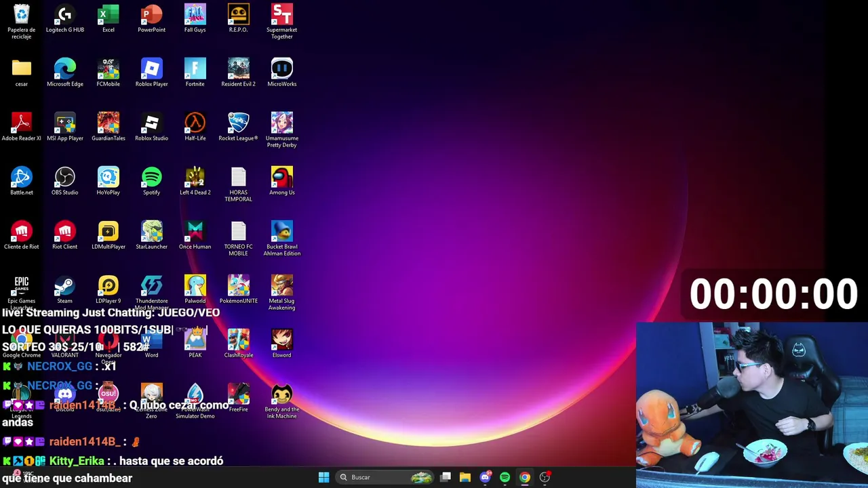The image size is (868, 488).
Task: Select the Fall Guys game icon
Action: point(195,19)
